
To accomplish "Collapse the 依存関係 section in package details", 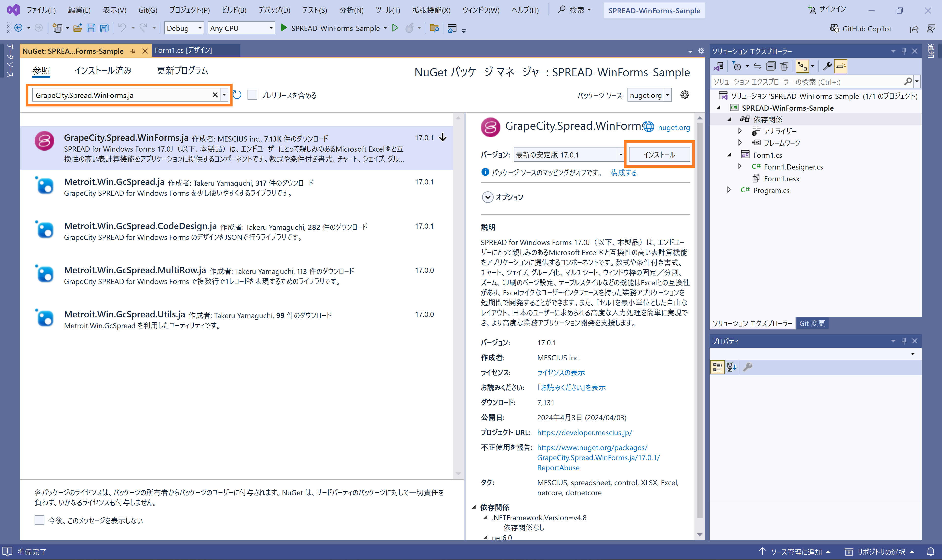I will coord(474,507).
